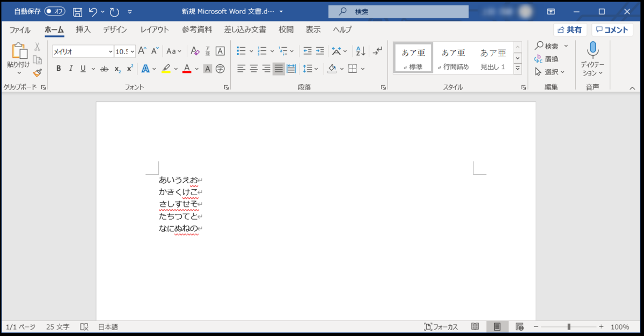Increase font size with grow icon
Viewport: 644px width, 336px height.
(142, 51)
